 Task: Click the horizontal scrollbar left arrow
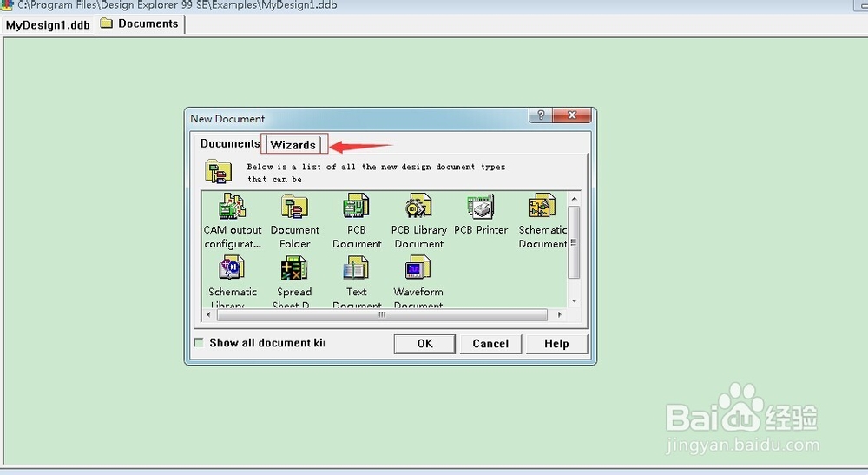(x=208, y=314)
